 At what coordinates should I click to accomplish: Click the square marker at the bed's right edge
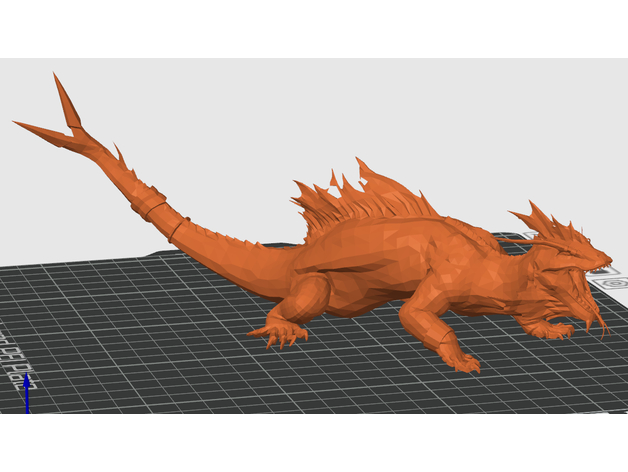point(610,285)
